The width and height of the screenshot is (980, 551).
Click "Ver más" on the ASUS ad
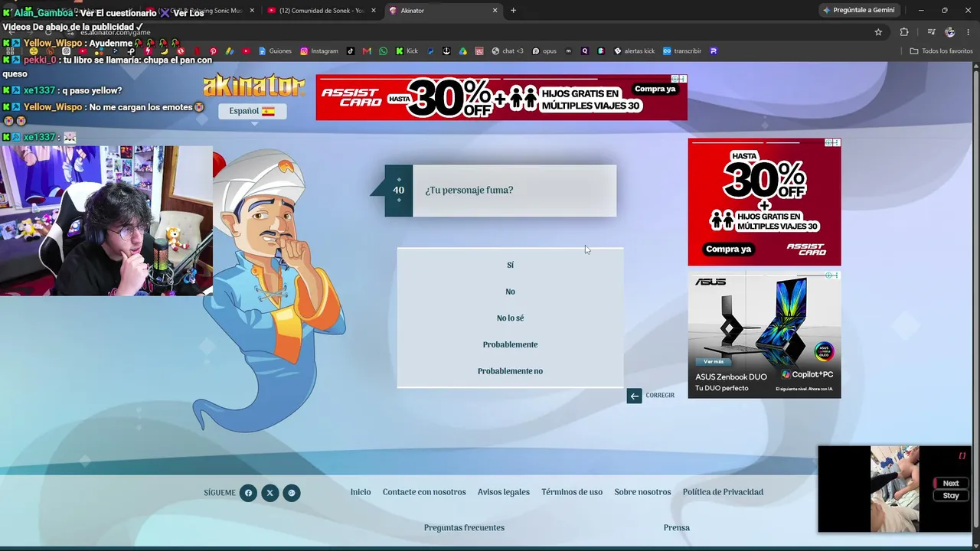tap(713, 361)
